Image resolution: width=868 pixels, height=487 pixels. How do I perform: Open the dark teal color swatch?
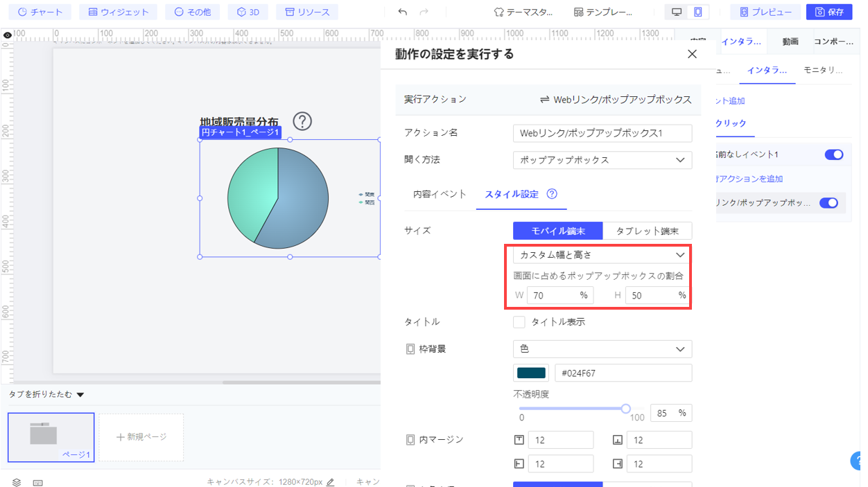coord(531,373)
